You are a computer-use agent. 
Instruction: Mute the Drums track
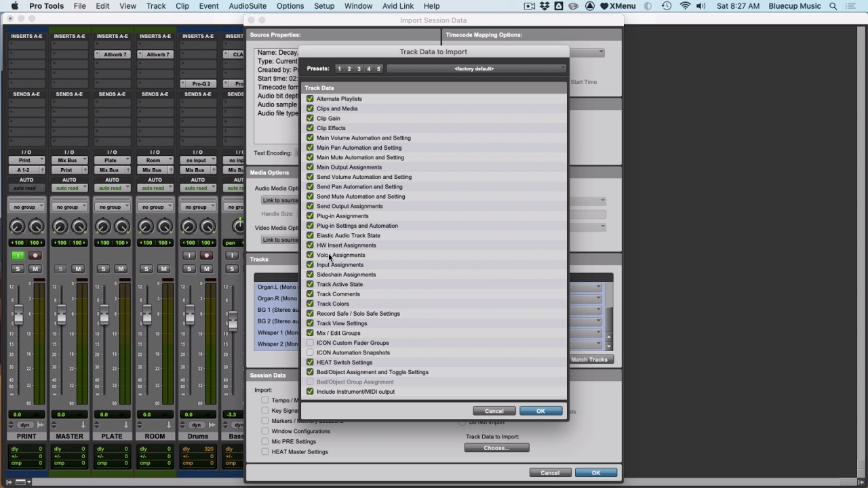point(206,269)
